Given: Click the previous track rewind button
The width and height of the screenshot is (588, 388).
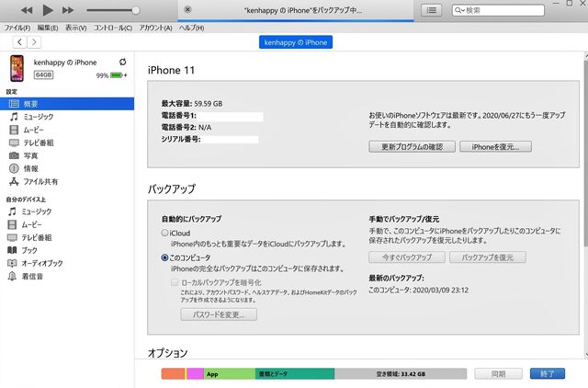Looking at the screenshot, I should pos(27,10).
